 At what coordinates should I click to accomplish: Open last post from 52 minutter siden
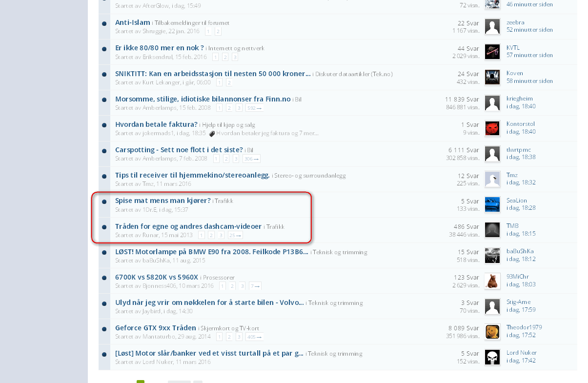click(x=529, y=30)
